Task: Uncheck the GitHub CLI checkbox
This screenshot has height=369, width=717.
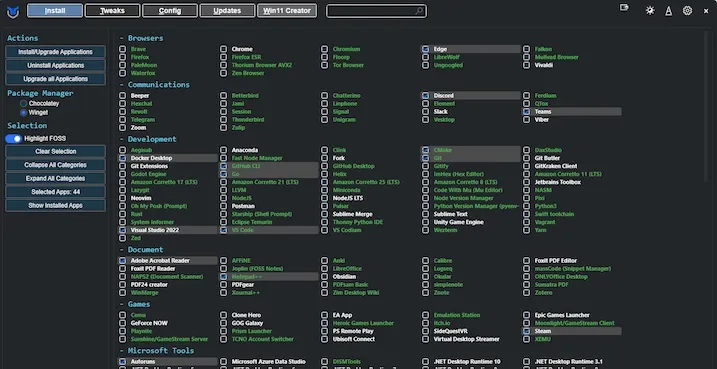Action: [223, 166]
